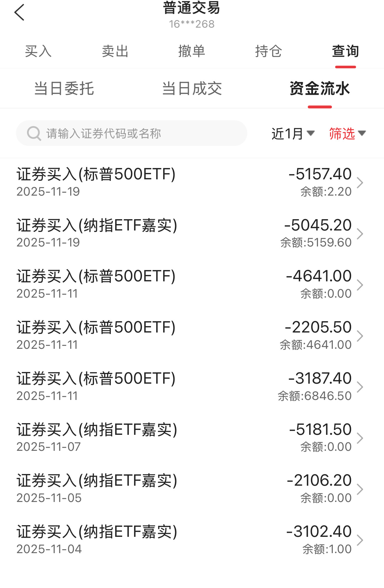The image size is (384, 588).
Task: Open details arrow for -4641.00 transaction
Action: [360, 285]
